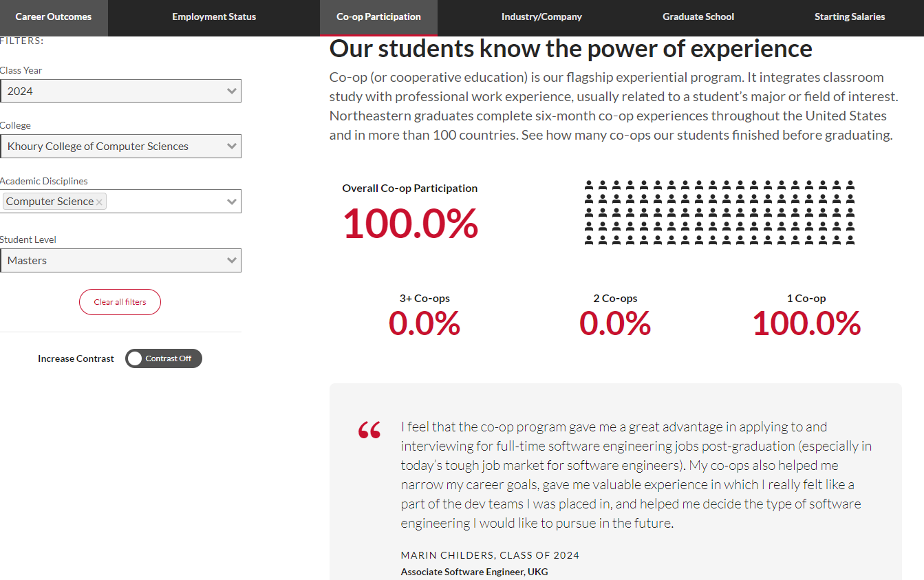Click the red quotation mark icon
Viewport: 924px width, 580px height.
369,431
